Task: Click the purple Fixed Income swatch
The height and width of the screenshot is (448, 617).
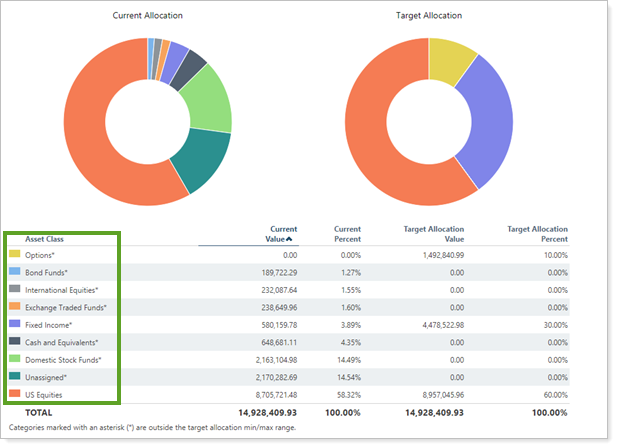Action: tap(14, 324)
